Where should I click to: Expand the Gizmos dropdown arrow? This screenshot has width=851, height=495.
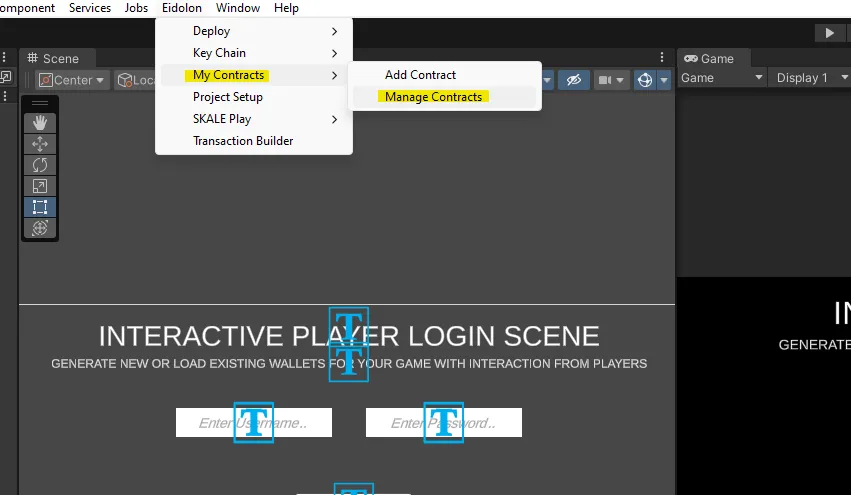pos(663,80)
